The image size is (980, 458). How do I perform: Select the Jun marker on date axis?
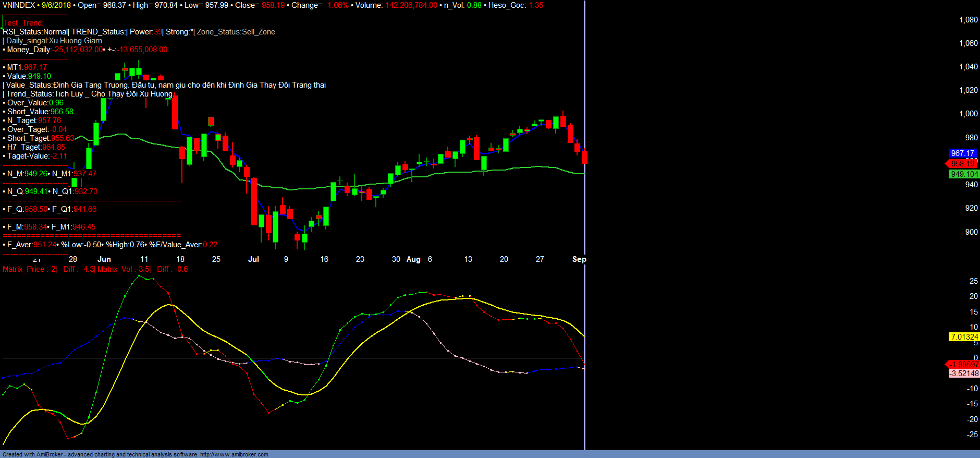[104, 259]
